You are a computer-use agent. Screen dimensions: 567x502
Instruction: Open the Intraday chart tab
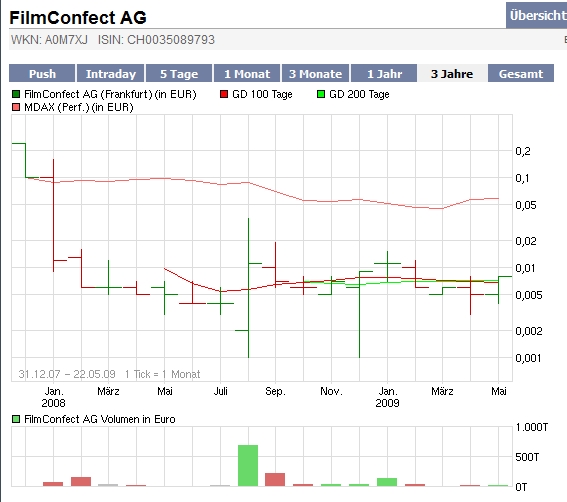tap(111, 73)
